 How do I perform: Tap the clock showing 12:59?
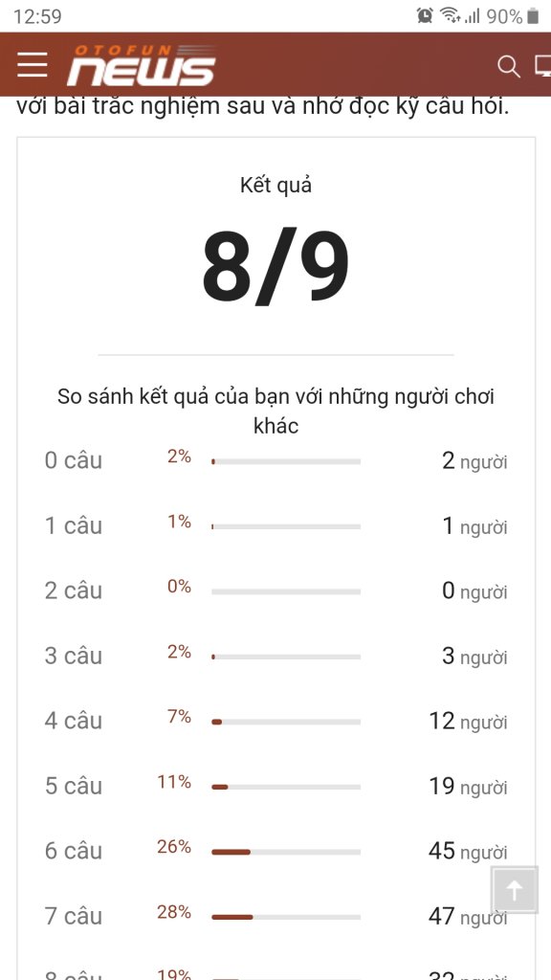(x=37, y=16)
